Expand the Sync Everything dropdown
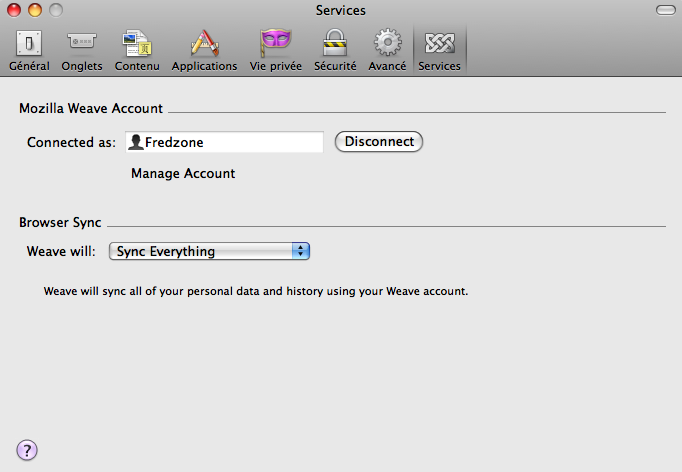 pyautogui.click(x=209, y=251)
